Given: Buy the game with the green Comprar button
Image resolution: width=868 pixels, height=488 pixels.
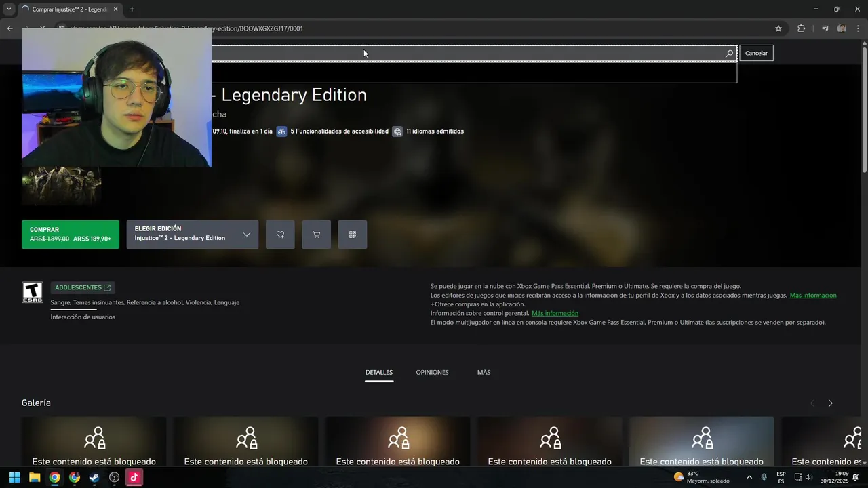Looking at the screenshot, I should pos(71,235).
